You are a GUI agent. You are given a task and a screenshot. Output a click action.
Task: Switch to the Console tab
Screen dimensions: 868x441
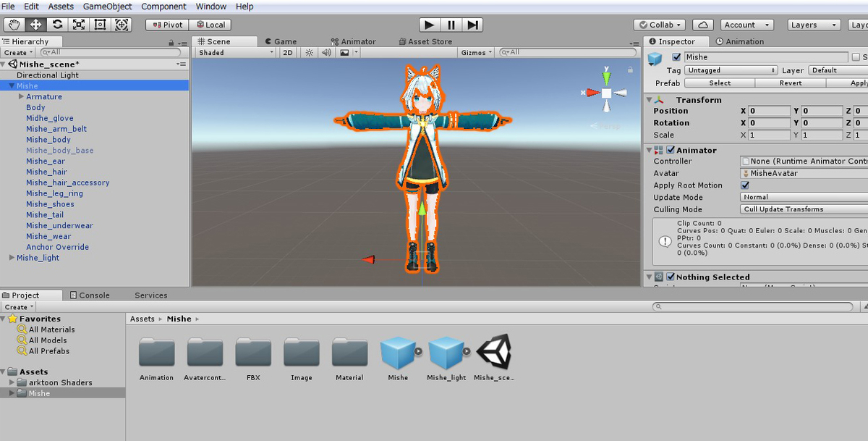pyautogui.click(x=90, y=295)
